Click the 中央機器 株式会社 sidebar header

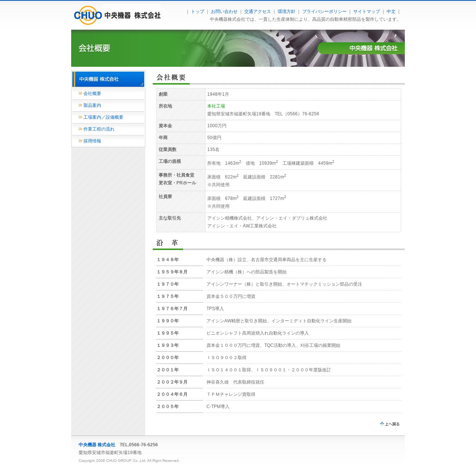108,79
